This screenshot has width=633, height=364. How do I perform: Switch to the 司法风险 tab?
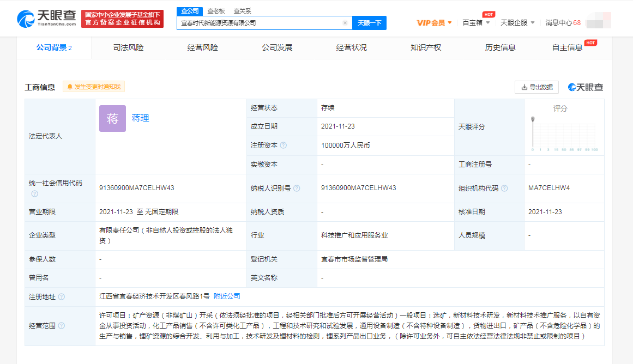(x=128, y=47)
